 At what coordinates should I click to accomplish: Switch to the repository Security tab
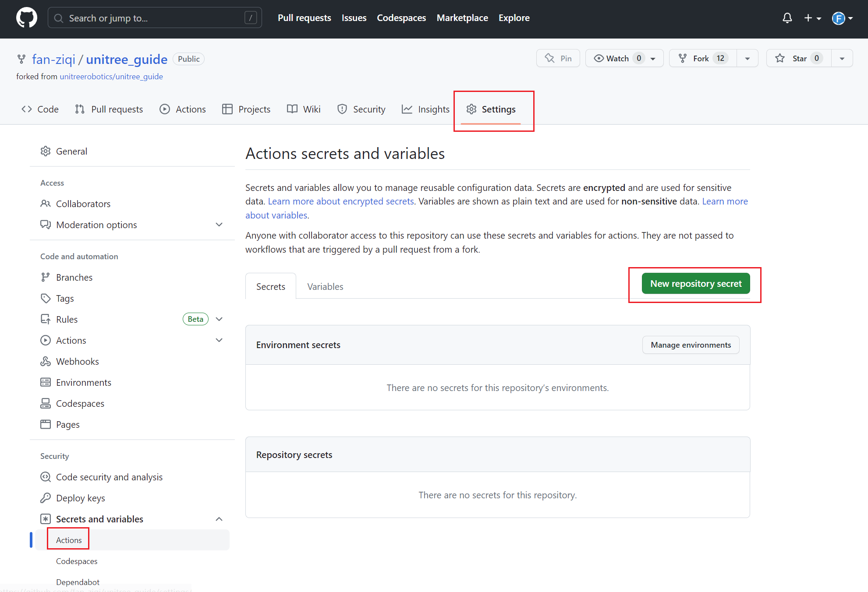coord(361,109)
